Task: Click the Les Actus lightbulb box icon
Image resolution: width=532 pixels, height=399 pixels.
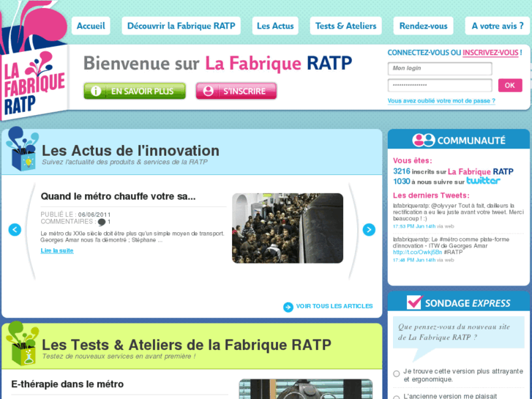Action: pyautogui.click(x=22, y=149)
